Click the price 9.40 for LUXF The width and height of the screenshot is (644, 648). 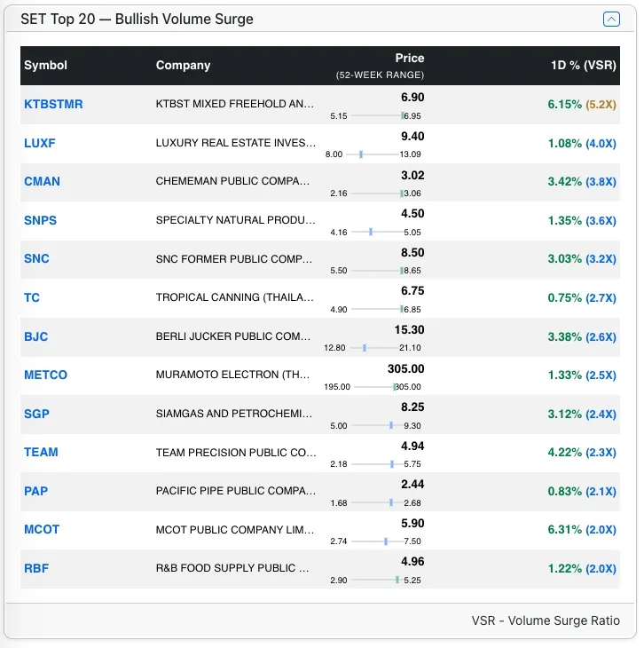tap(412, 137)
